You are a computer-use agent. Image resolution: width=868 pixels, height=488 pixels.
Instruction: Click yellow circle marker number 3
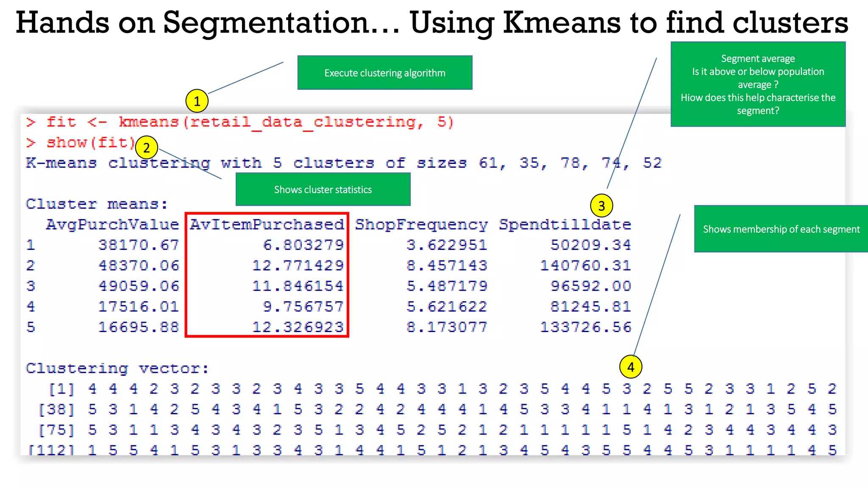[601, 206]
